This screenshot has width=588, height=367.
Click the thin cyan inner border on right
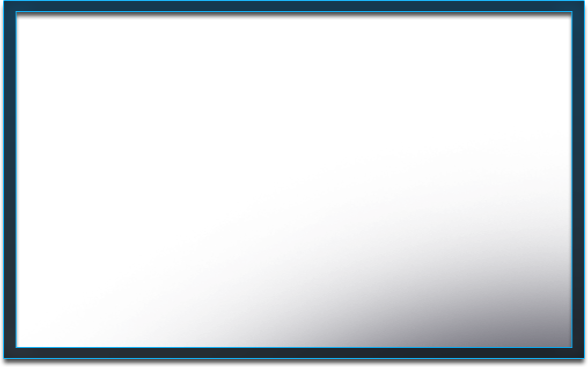tap(572, 180)
